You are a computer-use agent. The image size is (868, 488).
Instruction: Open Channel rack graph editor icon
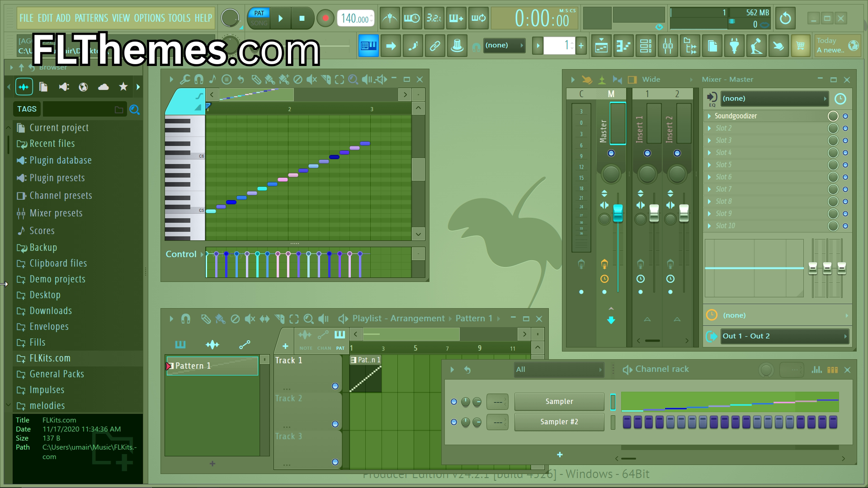point(816,370)
